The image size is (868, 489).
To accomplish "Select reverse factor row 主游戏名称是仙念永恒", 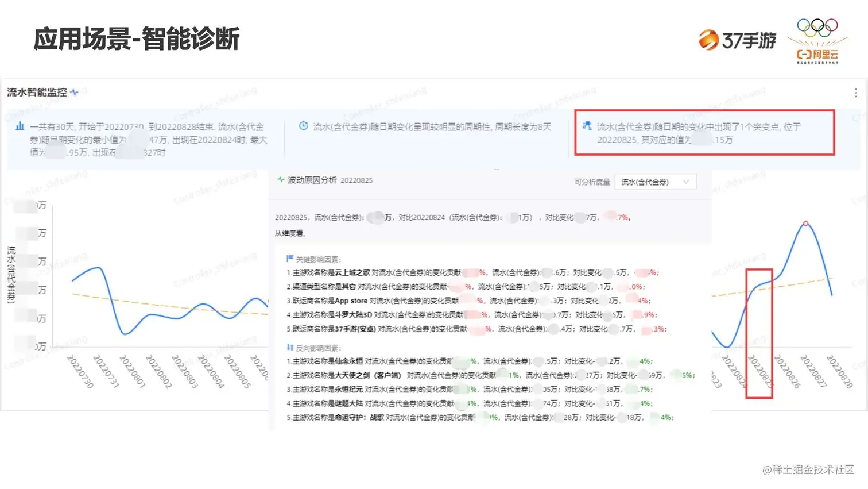I will [x=470, y=361].
